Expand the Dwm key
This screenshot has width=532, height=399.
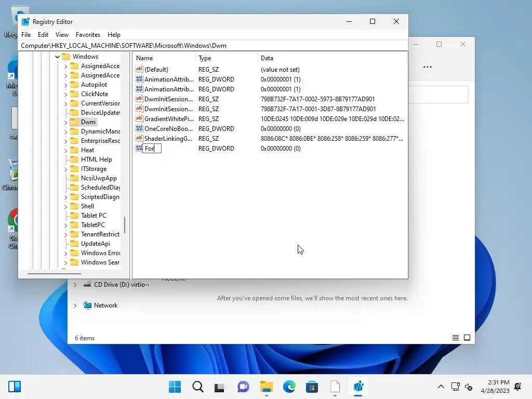[x=66, y=122]
